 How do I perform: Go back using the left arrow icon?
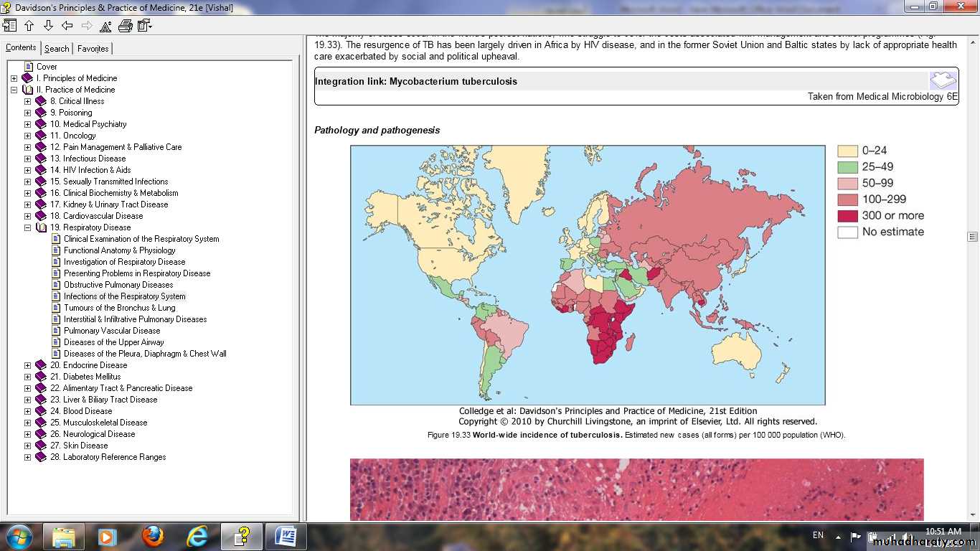click(x=67, y=26)
